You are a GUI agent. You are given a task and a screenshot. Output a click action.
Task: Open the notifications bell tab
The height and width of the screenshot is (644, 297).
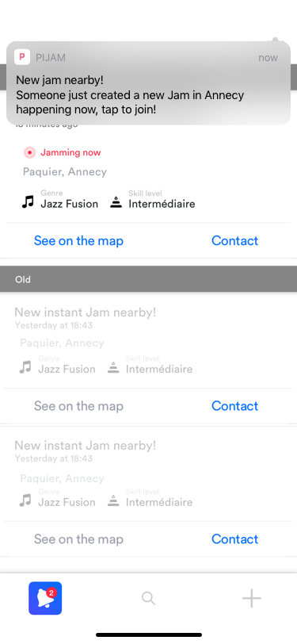(x=45, y=598)
